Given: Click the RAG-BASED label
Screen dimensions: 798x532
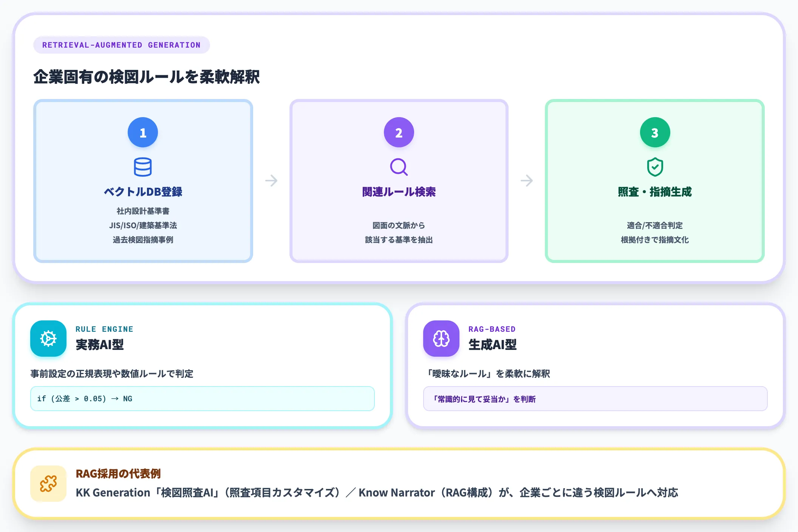Looking at the screenshot, I should point(492,329).
